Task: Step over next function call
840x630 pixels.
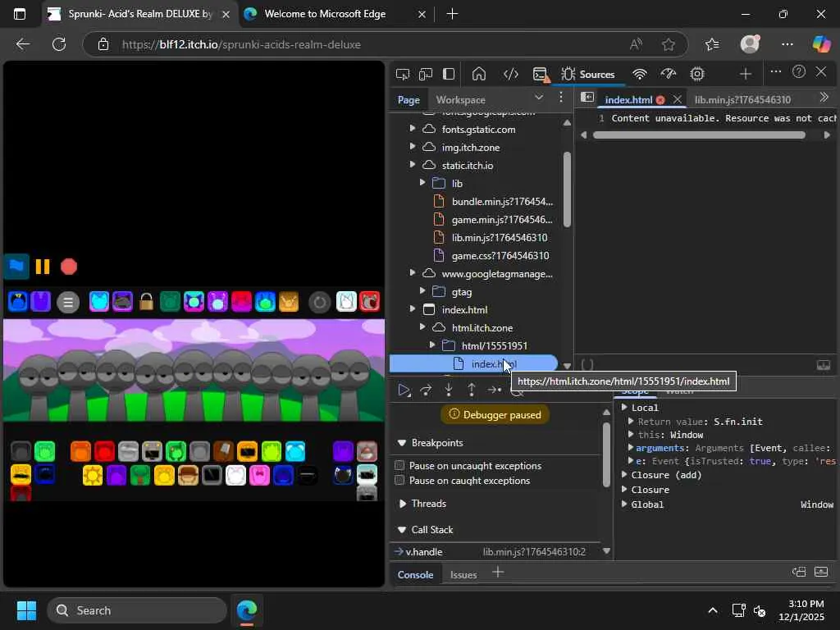Action: coord(426,390)
